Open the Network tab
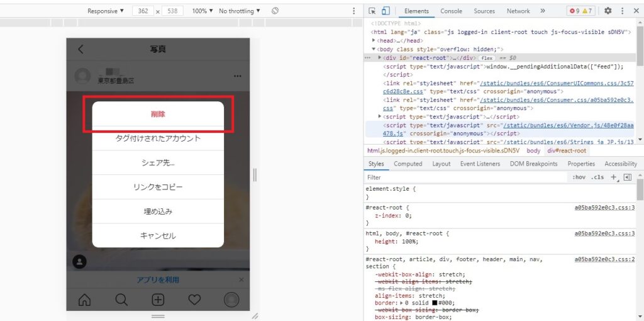The width and height of the screenshot is (644, 321). click(x=518, y=11)
